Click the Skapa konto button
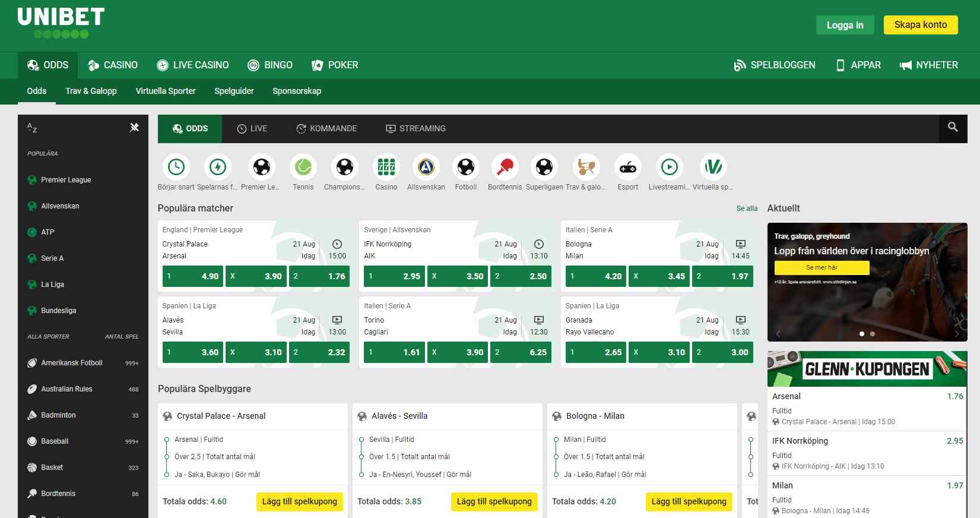The height and width of the screenshot is (518, 980). click(921, 25)
